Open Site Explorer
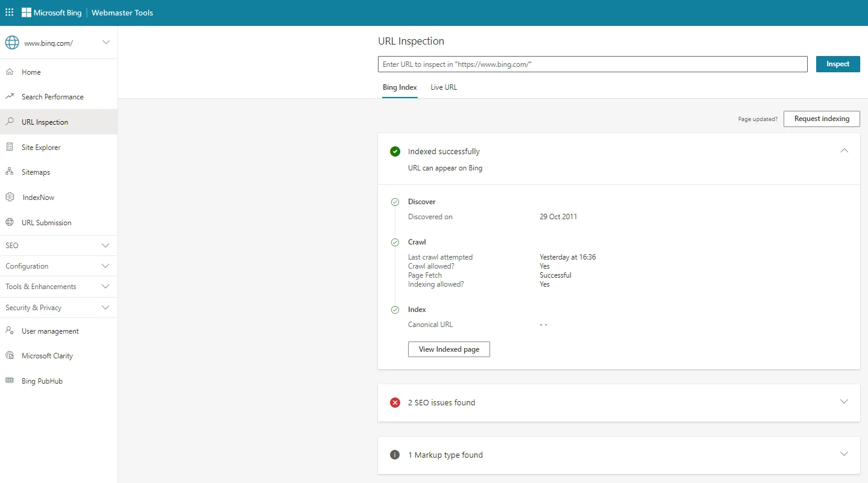868x483 pixels. 41,147
